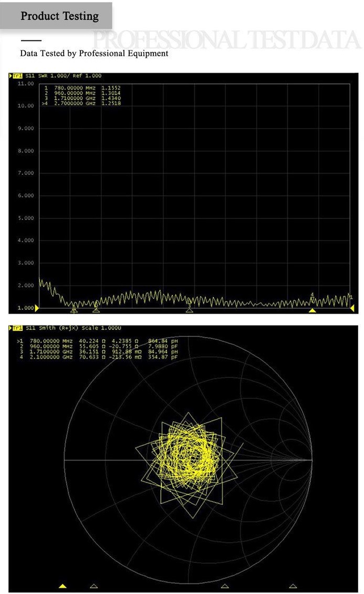The image size is (364, 594).
Task: Select the second hollow marker below Smith chart
Action: pos(94,586)
